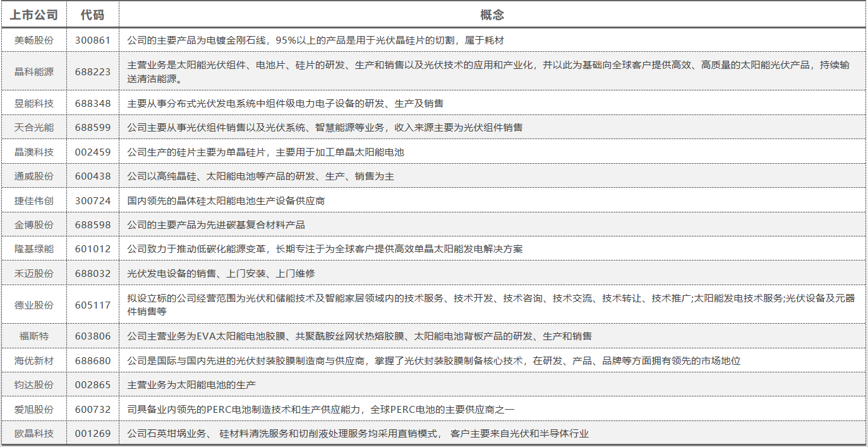Viewport: 868px width, 447px height.
Task: Click the 捷佳伟创 concept about 生产设备供应商
Action: point(226,201)
